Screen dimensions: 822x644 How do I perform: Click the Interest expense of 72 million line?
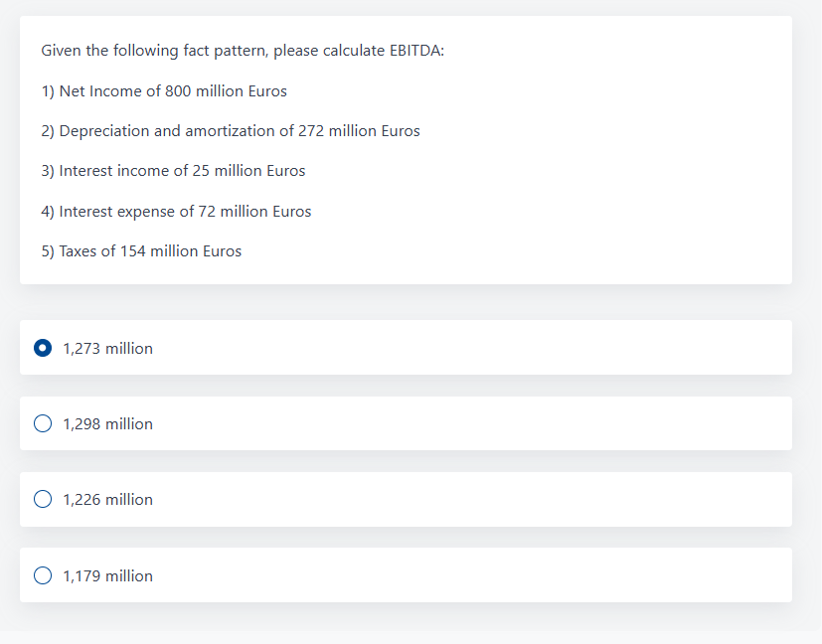click(176, 211)
